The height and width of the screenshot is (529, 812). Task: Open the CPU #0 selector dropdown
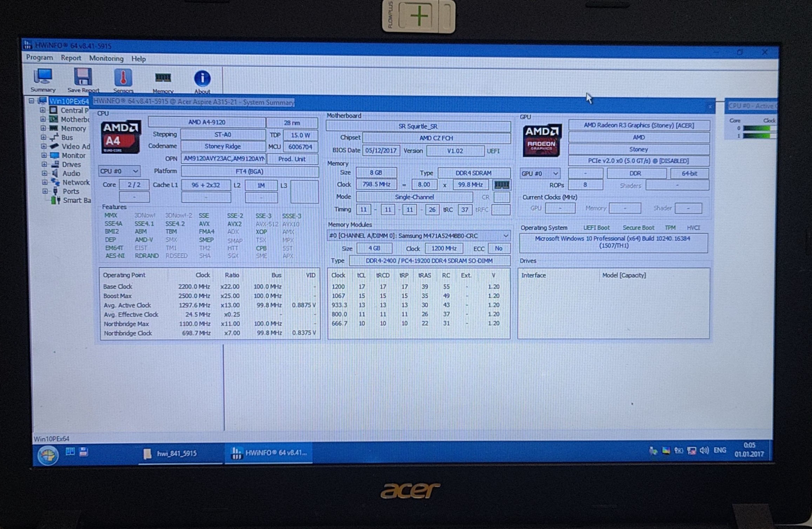tap(119, 171)
